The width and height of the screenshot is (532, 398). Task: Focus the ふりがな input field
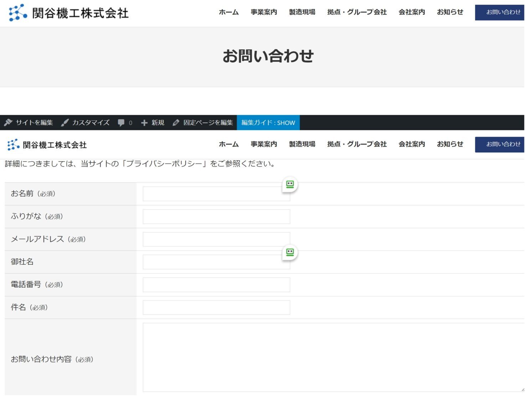point(216,217)
